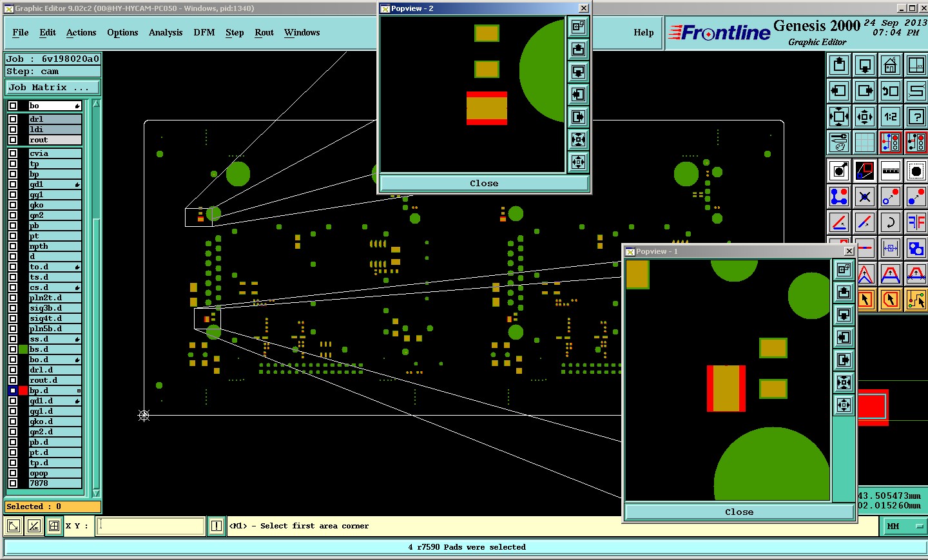Open the DFM menu
Screen dimensions: 928x560
[204, 32]
